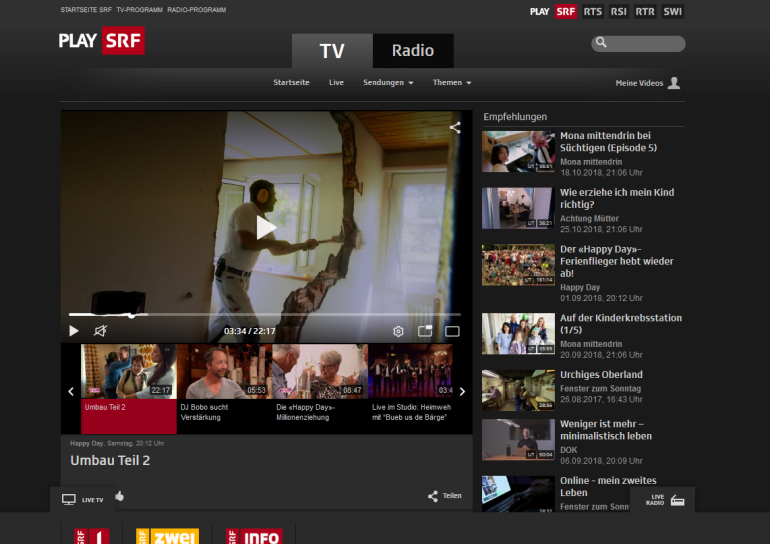
Task: Click the video progress bar
Action: (265, 314)
